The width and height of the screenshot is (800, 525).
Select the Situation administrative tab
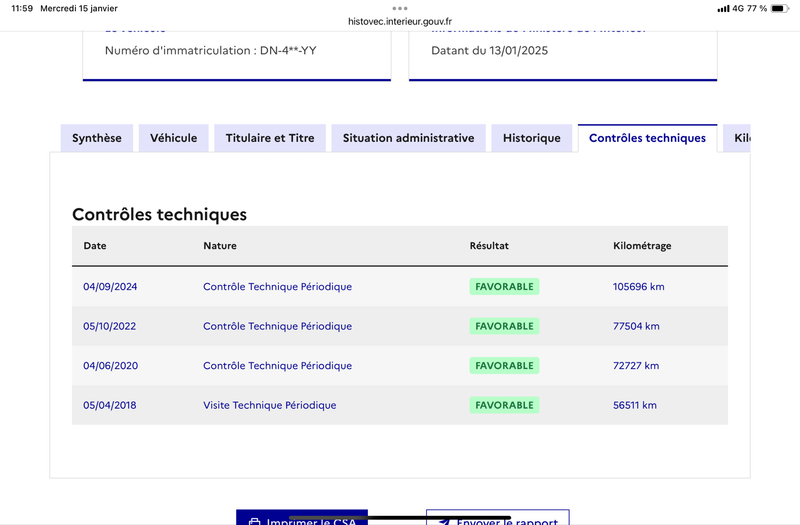coord(408,138)
